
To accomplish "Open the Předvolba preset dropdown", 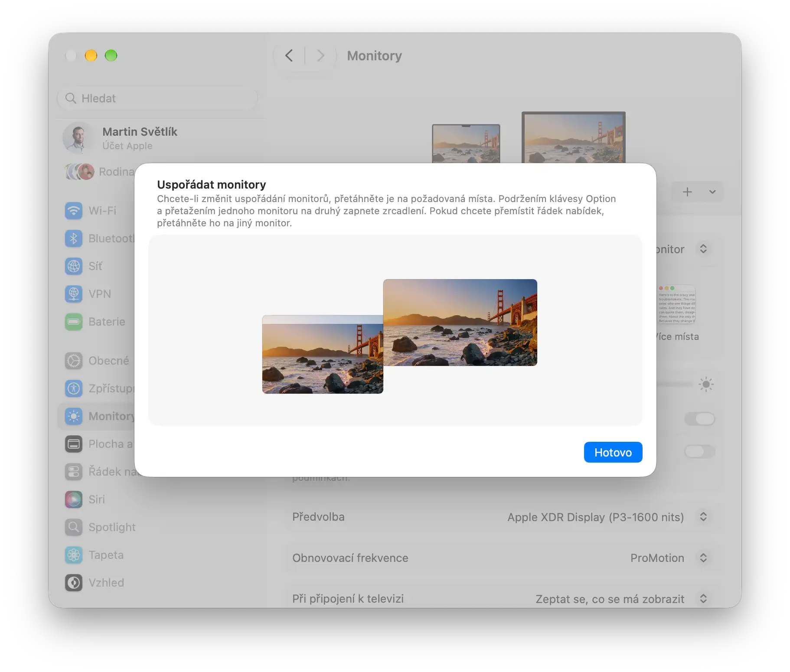I will click(703, 517).
